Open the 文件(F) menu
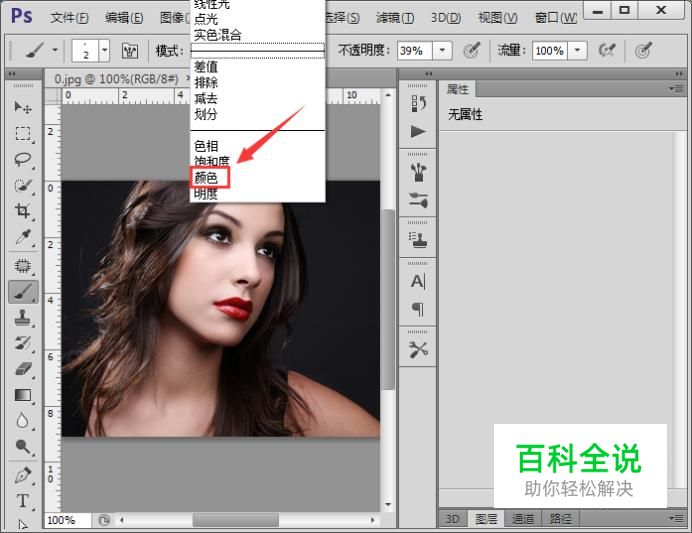 [69, 18]
